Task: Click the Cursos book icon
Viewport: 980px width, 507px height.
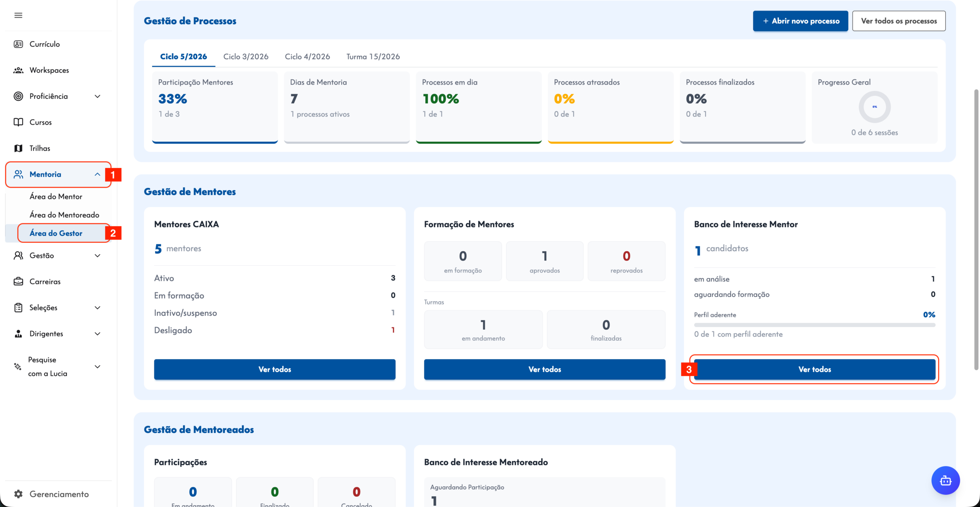Action: coord(18,122)
